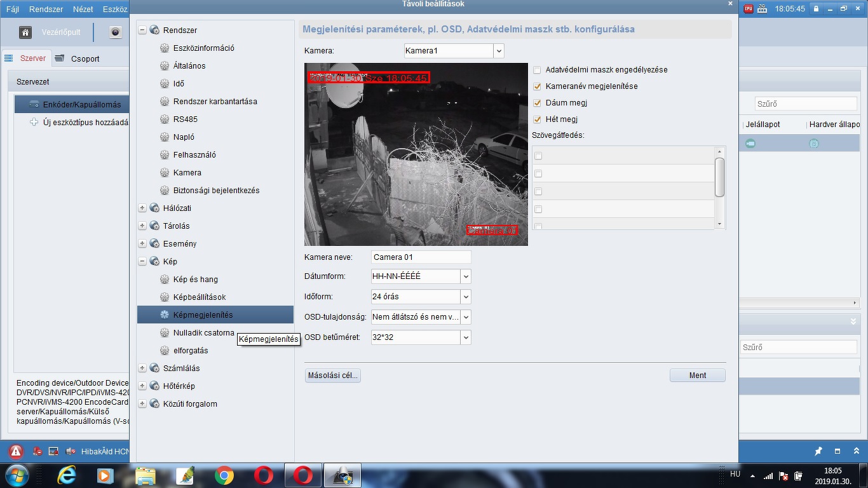
Task: Click the Jelállapot signal status icon
Action: pyautogui.click(x=750, y=144)
